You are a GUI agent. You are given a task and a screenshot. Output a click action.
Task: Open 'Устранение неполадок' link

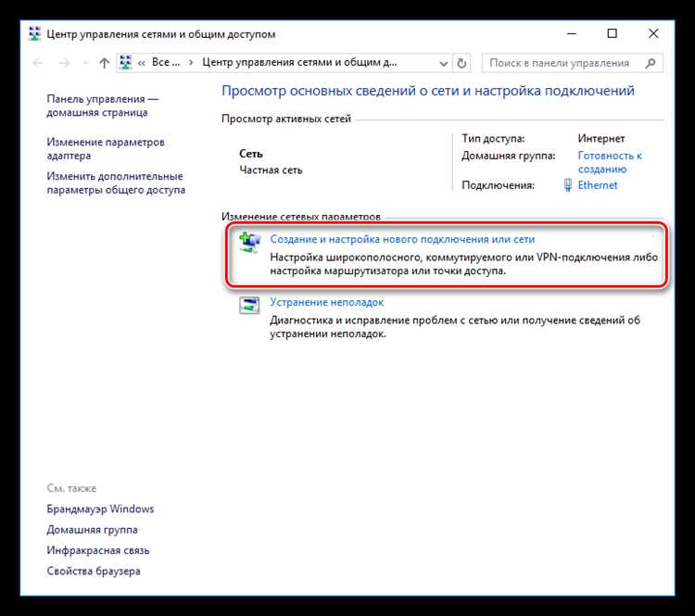click(327, 302)
